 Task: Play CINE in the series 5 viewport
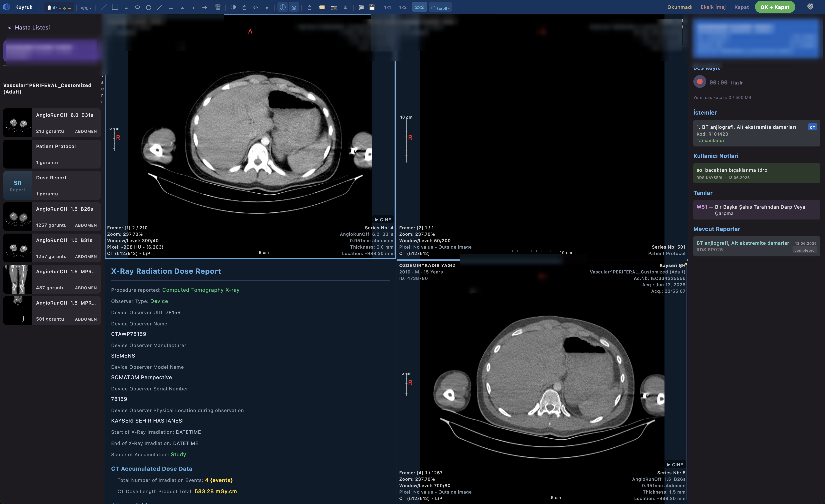click(x=675, y=464)
